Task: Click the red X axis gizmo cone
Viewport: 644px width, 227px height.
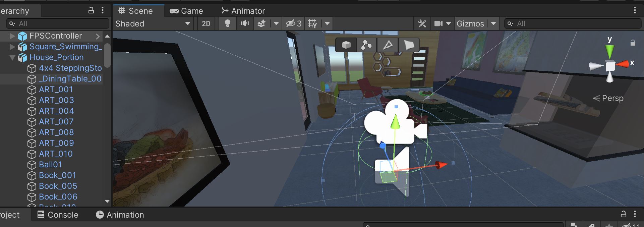Action: 622,64
